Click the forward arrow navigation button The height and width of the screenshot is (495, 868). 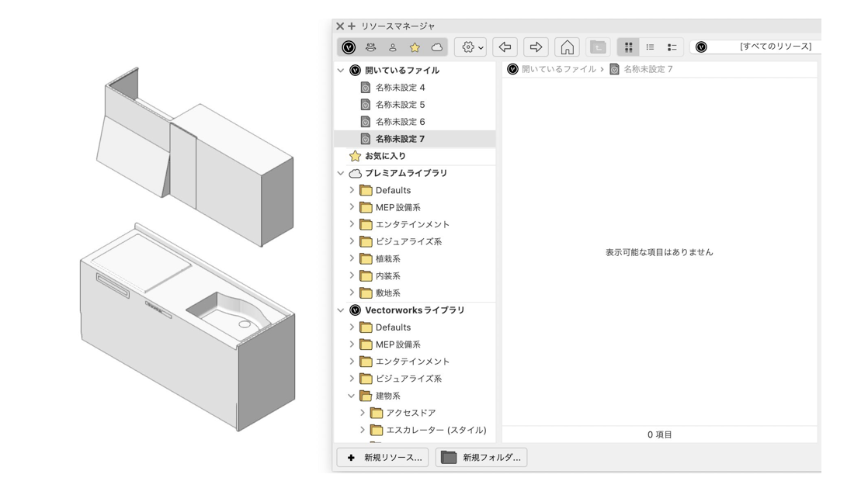point(536,47)
